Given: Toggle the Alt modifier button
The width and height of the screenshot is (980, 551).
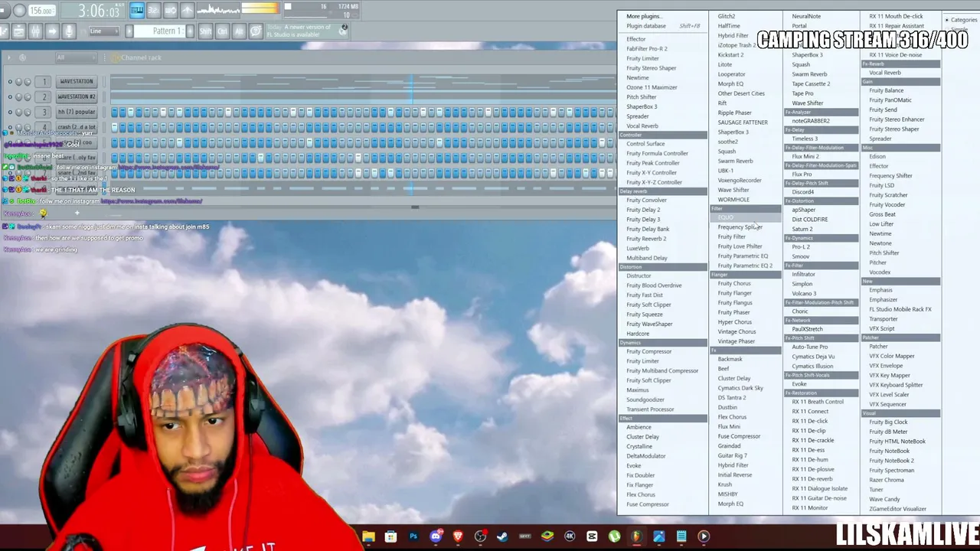Looking at the screenshot, I should 239,31.
